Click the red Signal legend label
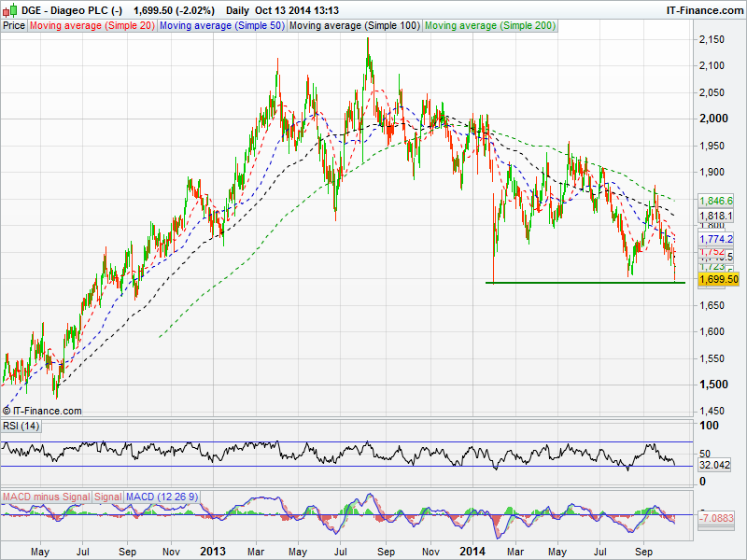Viewport: 747px width, 560px height. 108,497
